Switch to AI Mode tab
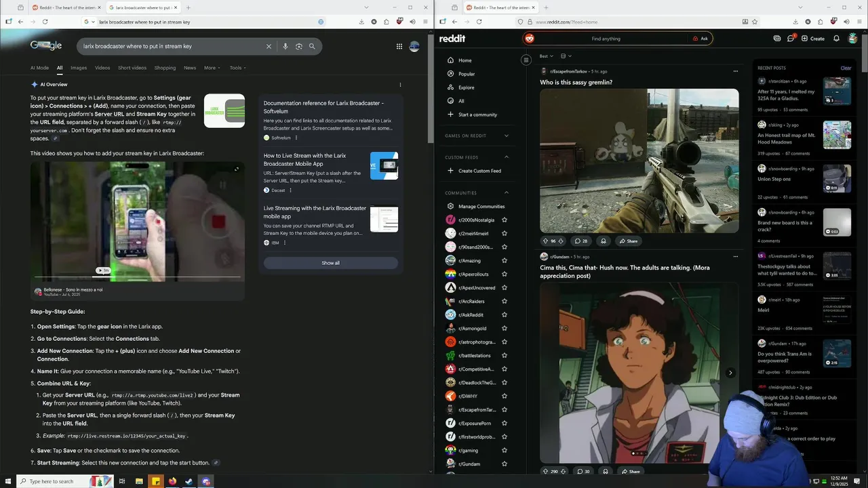868x488 pixels. 39,68
